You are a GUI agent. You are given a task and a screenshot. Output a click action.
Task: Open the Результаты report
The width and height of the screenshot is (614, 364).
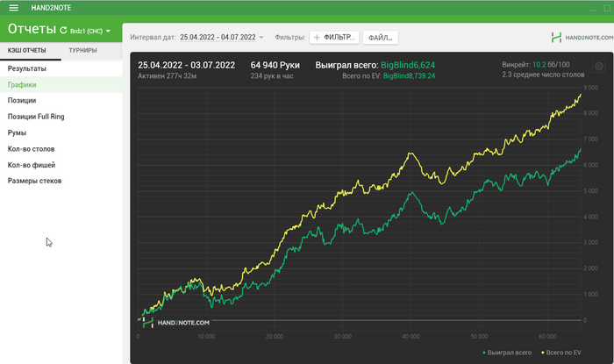[x=61, y=68]
